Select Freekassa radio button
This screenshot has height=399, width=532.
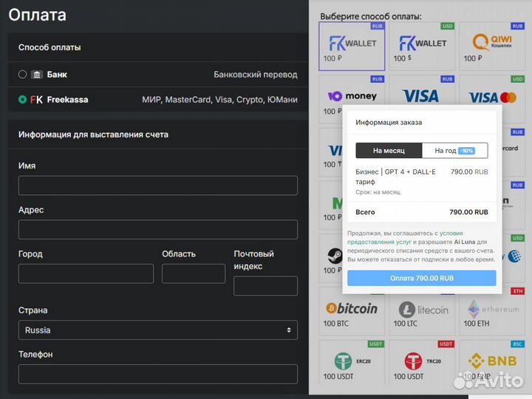(22, 99)
